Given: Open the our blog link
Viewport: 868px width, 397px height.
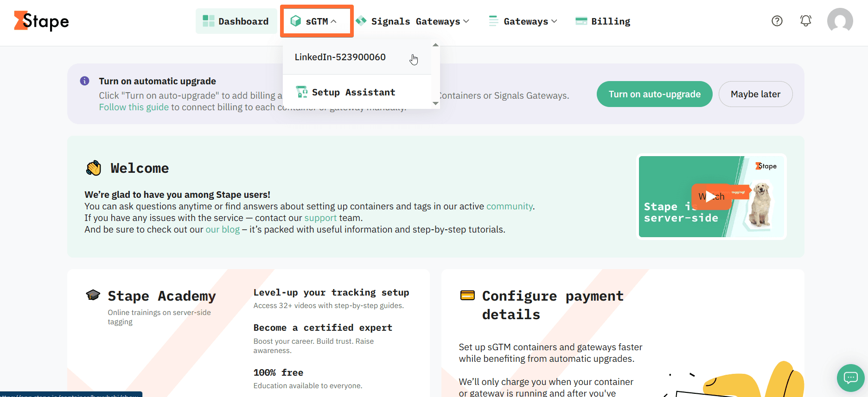Looking at the screenshot, I should click(223, 229).
